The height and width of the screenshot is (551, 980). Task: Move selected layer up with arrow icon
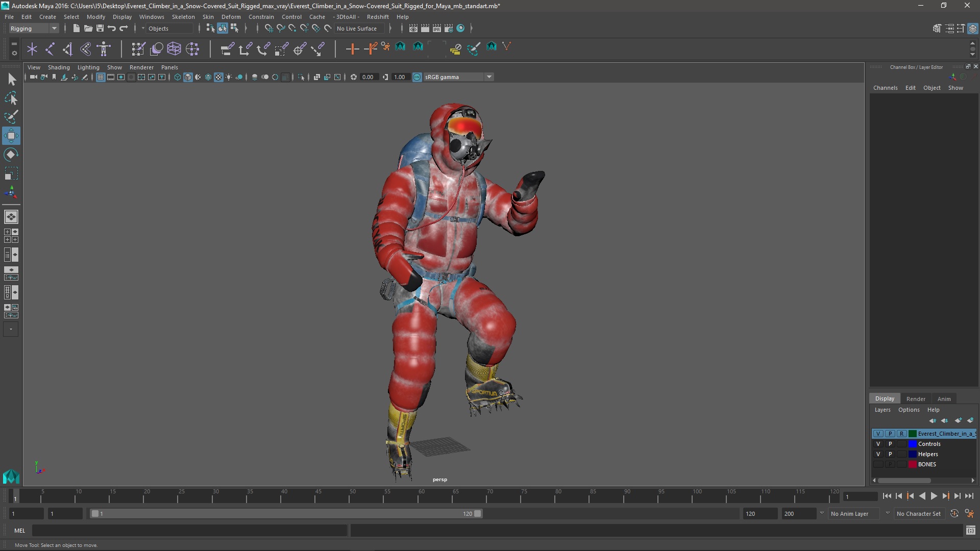pyautogui.click(x=933, y=420)
